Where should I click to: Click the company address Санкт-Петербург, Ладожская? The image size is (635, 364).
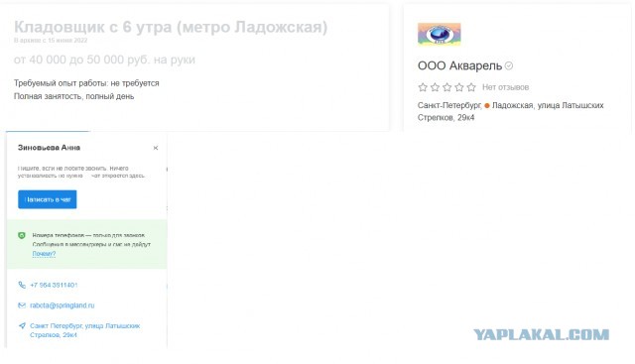[511, 111]
